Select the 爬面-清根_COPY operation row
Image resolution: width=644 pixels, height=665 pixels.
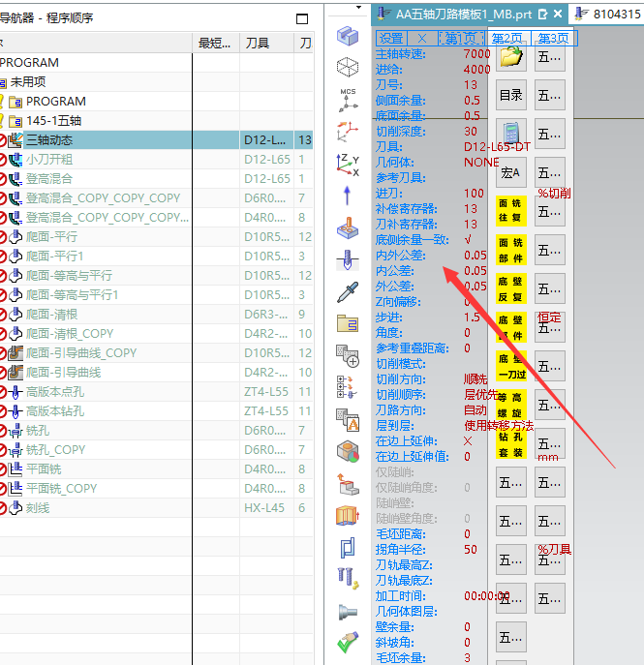point(156,334)
